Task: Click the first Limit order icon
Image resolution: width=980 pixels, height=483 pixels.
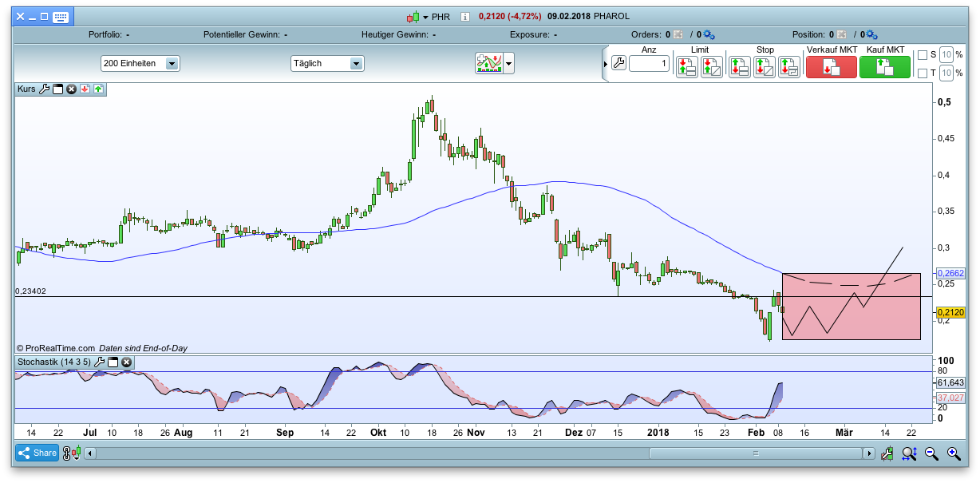Action: [x=686, y=67]
